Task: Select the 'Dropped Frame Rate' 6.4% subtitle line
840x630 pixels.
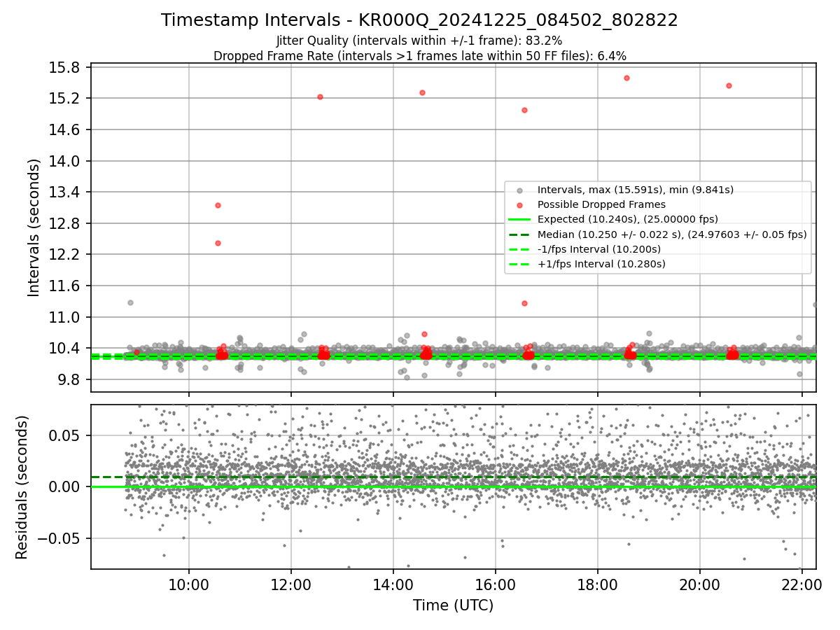Action: [419, 55]
